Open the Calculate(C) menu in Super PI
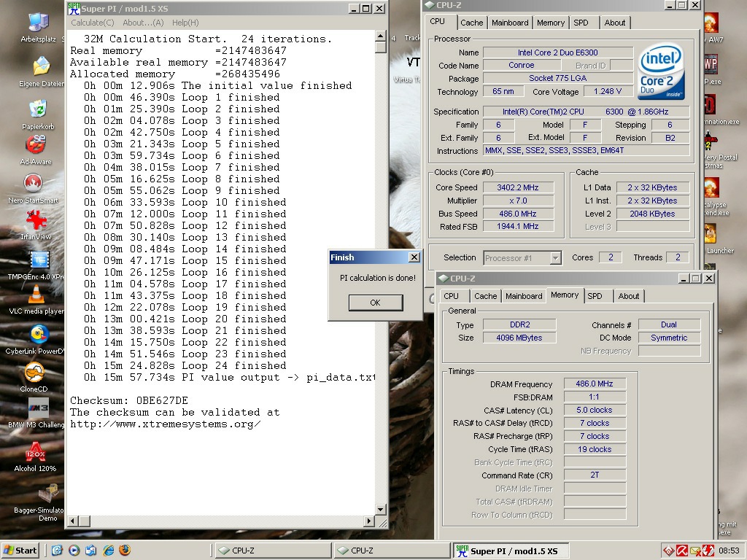Screen dimensions: 747x560 point(93,23)
